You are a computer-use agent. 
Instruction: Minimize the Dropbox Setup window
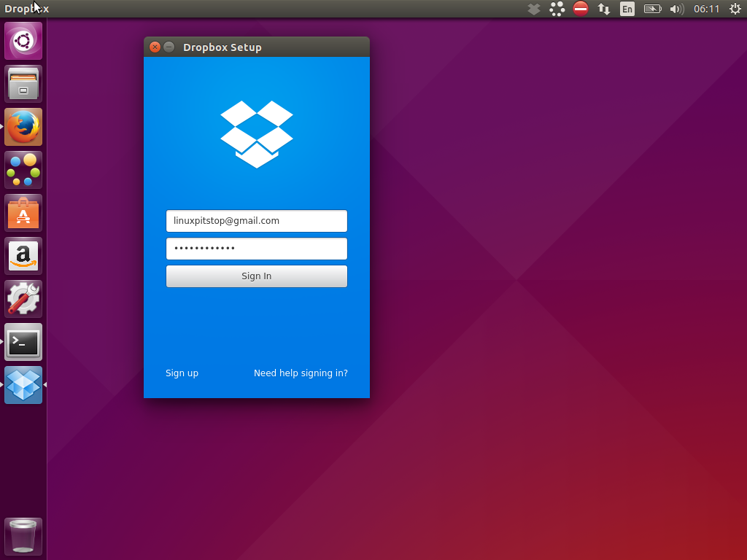coord(169,47)
